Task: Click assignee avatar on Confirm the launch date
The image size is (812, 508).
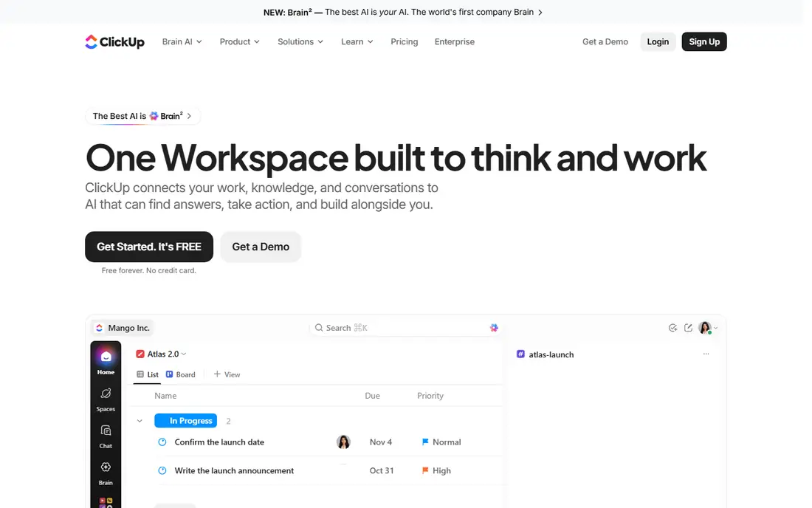Action: (x=343, y=442)
